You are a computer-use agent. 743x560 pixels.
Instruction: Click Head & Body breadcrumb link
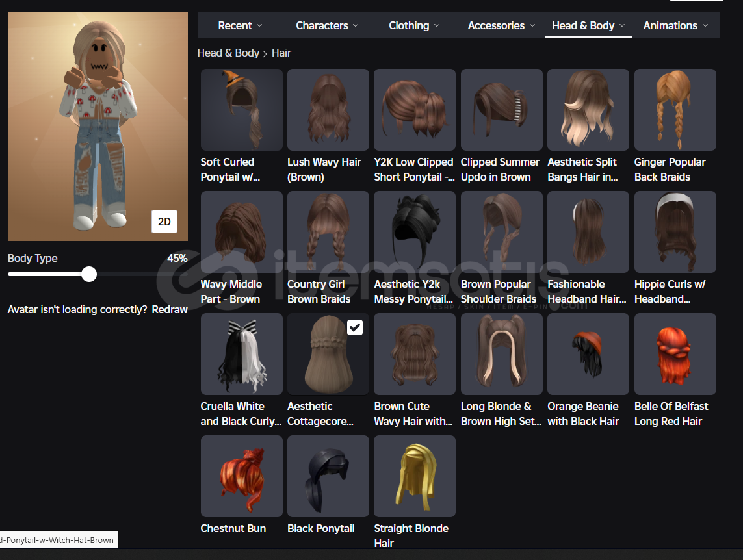[x=228, y=53]
